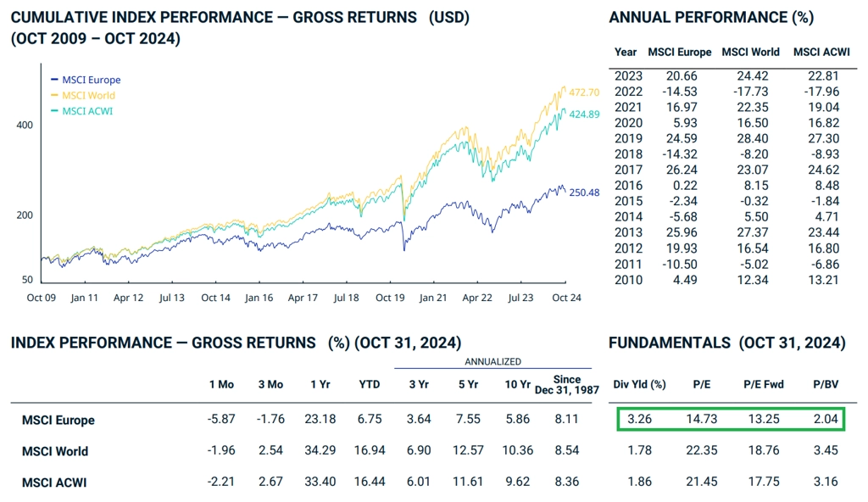Click the 424.89 end value label

(584, 114)
